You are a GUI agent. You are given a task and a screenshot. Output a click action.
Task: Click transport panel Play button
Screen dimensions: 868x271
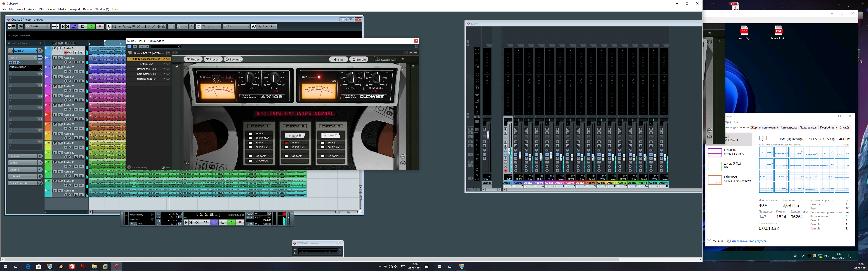click(x=231, y=222)
